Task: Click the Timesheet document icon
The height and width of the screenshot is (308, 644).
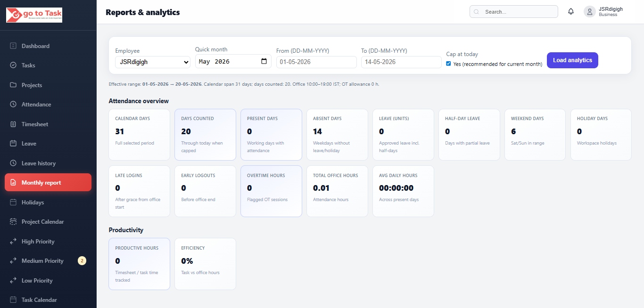Action: (13, 124)
